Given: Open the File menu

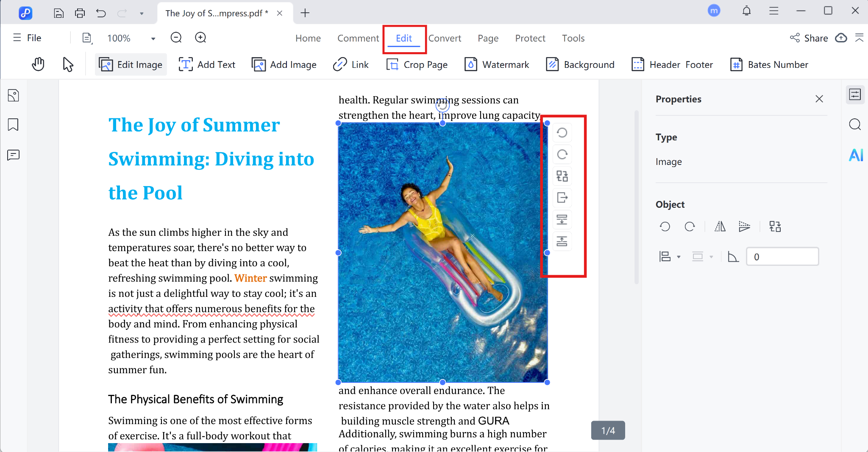Looking at the screenshot, I should click(27, 38).
